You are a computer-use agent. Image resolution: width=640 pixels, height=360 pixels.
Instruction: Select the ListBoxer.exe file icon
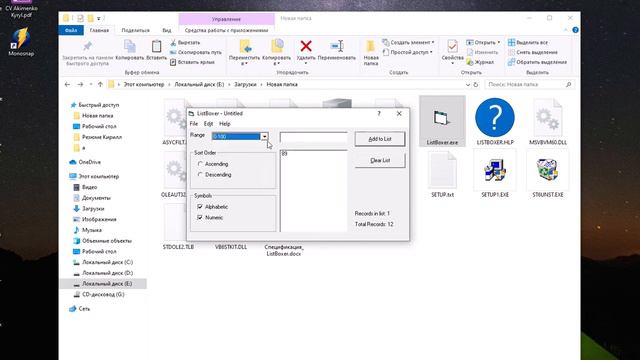coord(442,118)
